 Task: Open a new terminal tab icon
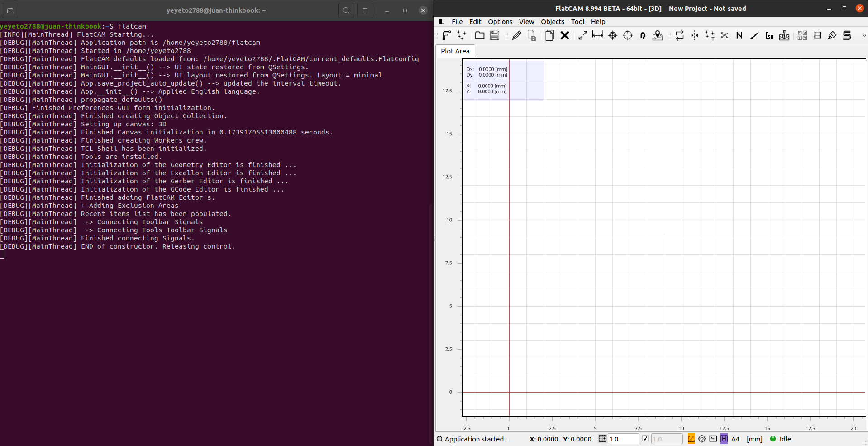pos(10,10)
